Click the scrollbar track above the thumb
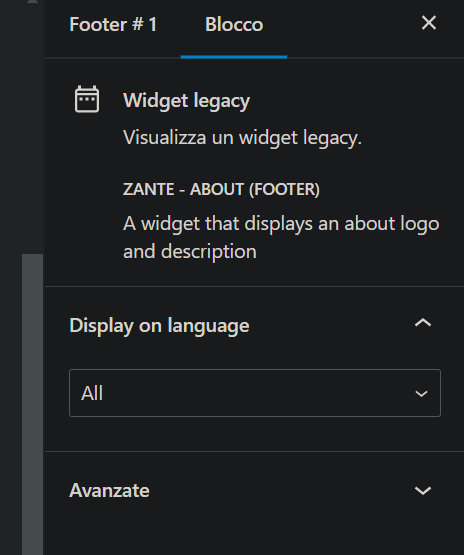Viewport: 464px width, 555px height. tap(32, 129)
